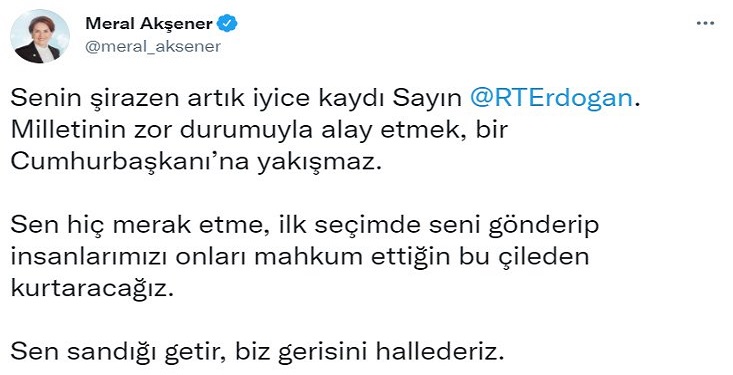Click the final line 'Sen sandığı getir'
The image size is (733, 375).
257,352
